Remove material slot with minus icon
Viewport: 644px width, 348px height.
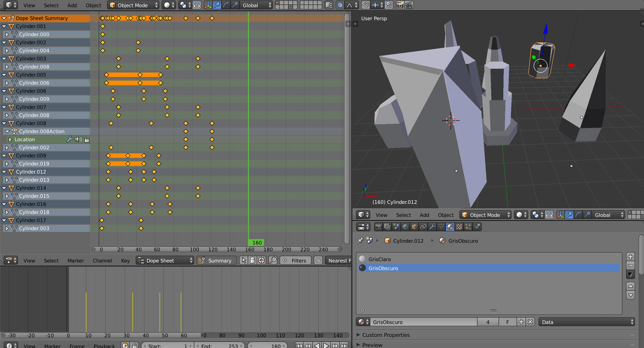tap(630, 265)
